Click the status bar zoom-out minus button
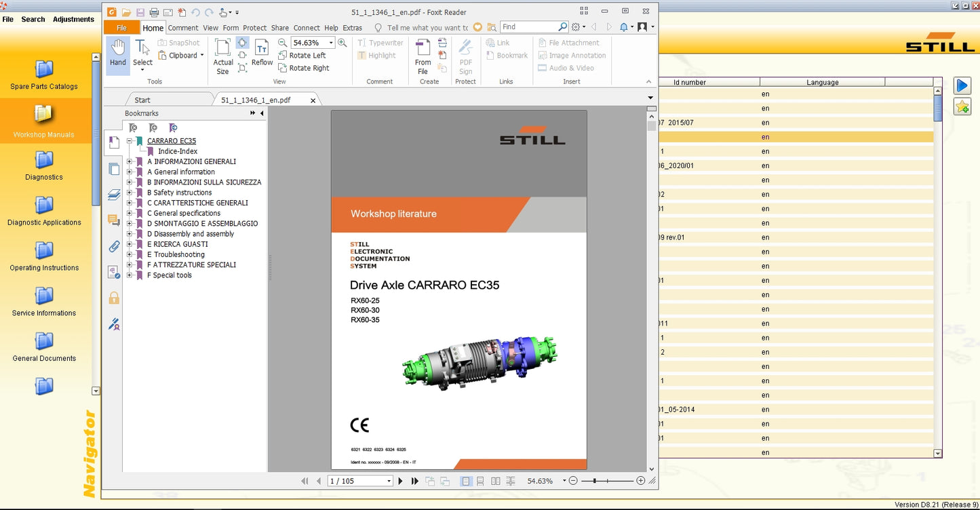 [573, 481]
